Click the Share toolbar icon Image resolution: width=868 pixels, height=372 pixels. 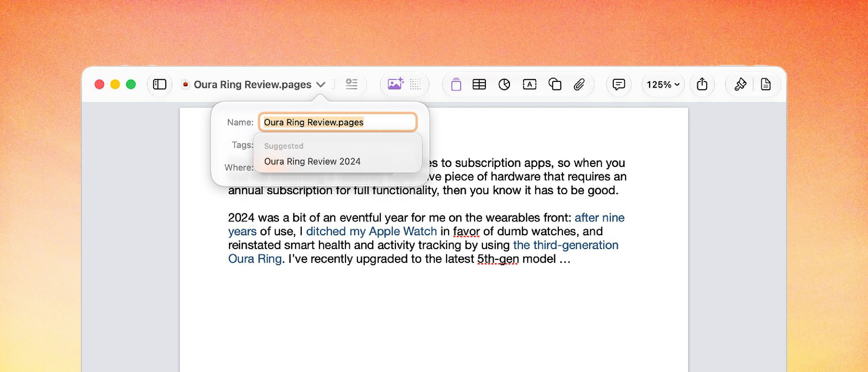tap(702, 84)
